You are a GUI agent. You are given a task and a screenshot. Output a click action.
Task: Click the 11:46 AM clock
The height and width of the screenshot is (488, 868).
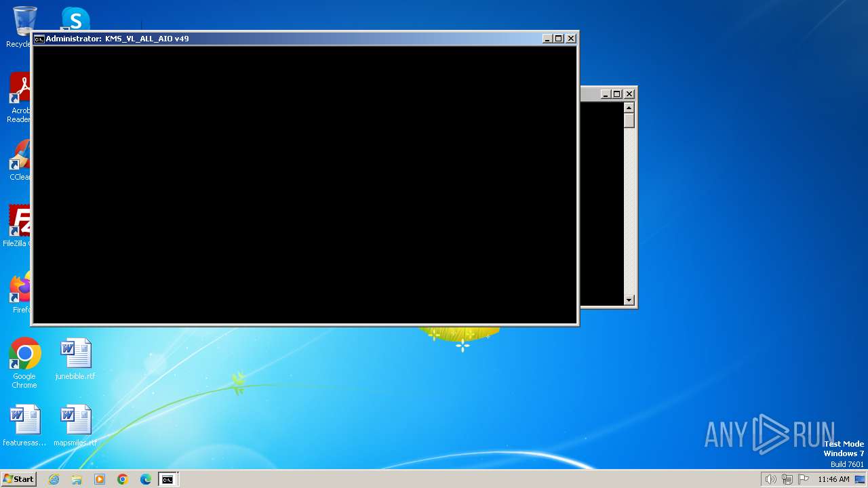(833, 479)
